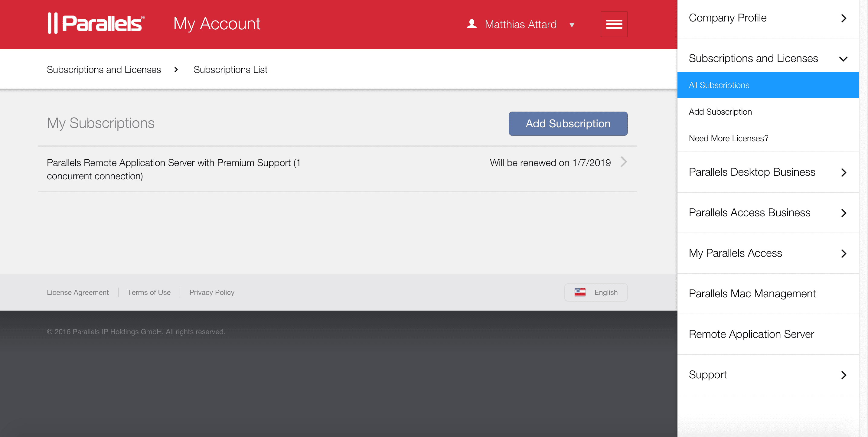Open Parallels Mac Management menu item
The width and height of the screenshot is (868, 437).
click(768, 293)
